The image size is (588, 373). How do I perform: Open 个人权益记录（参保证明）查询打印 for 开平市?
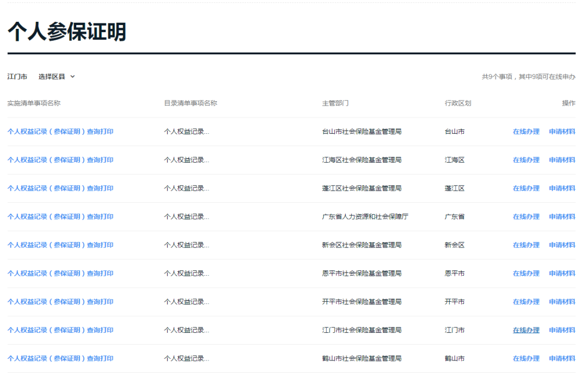tap(60, 301)
